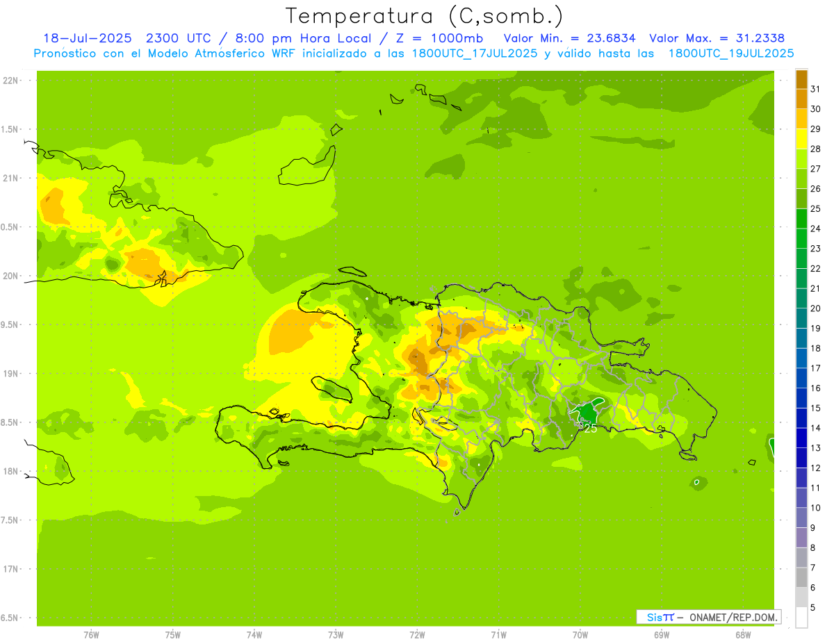Select legend swatch between 30 and 31
Viewport: 834px width, 644px height.
coord(801,99)
